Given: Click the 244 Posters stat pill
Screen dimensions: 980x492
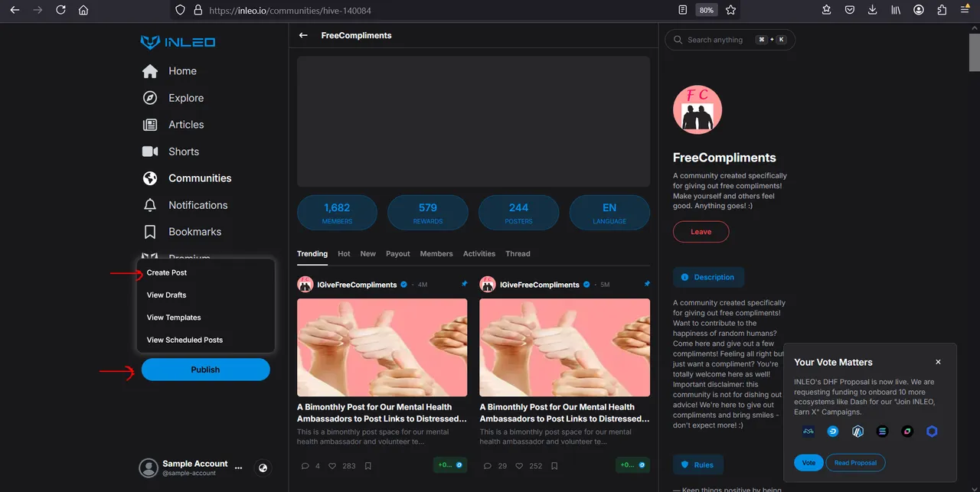Looking at the screenshot, I should point(518,213).
